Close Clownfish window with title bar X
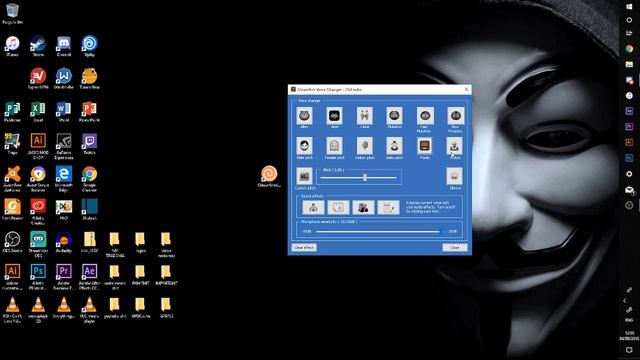This screenshot has width=640, height=360. click(467, 89)
